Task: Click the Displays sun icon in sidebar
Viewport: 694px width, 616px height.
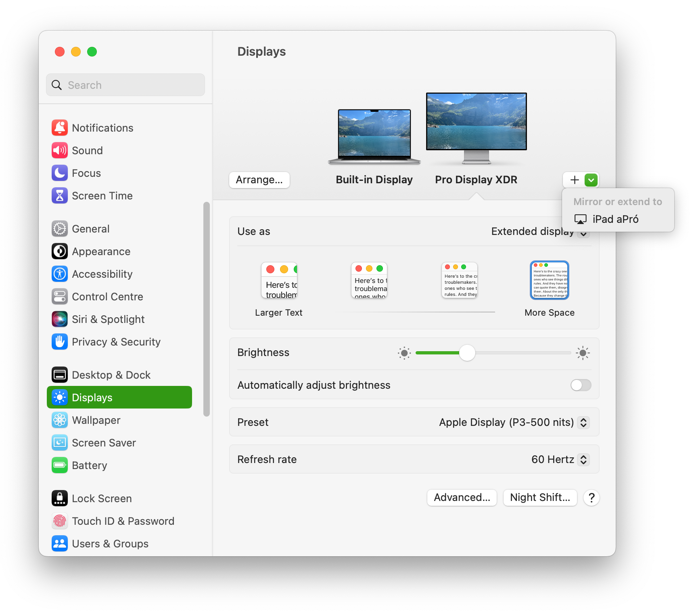Action: (60, 398)
